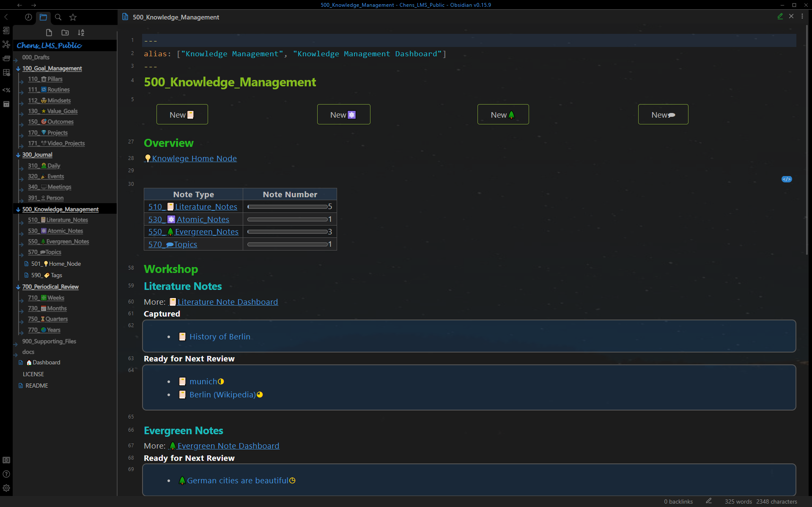The image size is (812, 507).
Task: Switch to the file explorer folder tab
Action: tap(43, 17)
